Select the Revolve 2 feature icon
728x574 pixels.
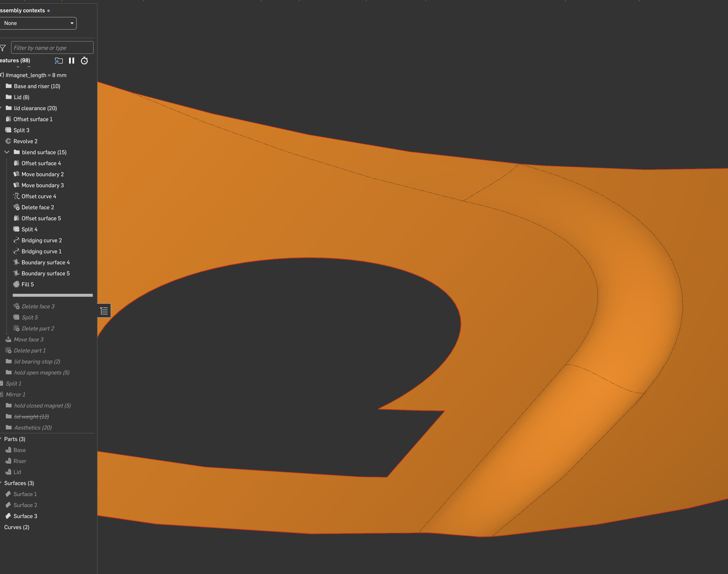coord(8,141)
